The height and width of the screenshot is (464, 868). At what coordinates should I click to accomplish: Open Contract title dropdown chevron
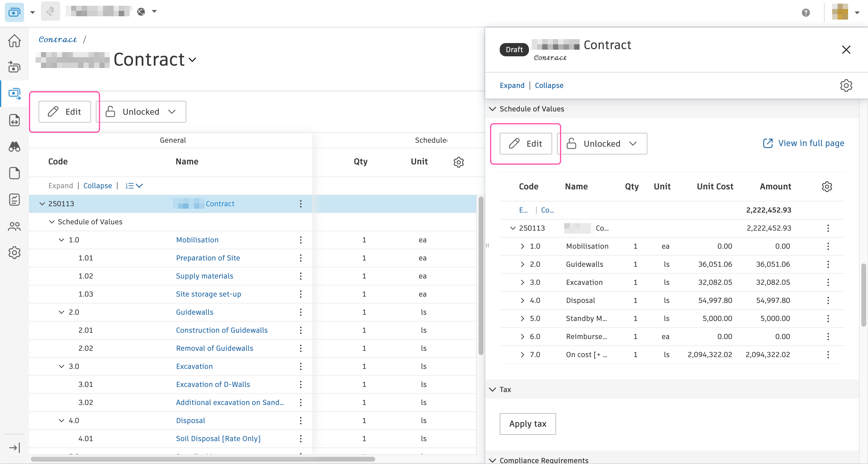[192, 60]
